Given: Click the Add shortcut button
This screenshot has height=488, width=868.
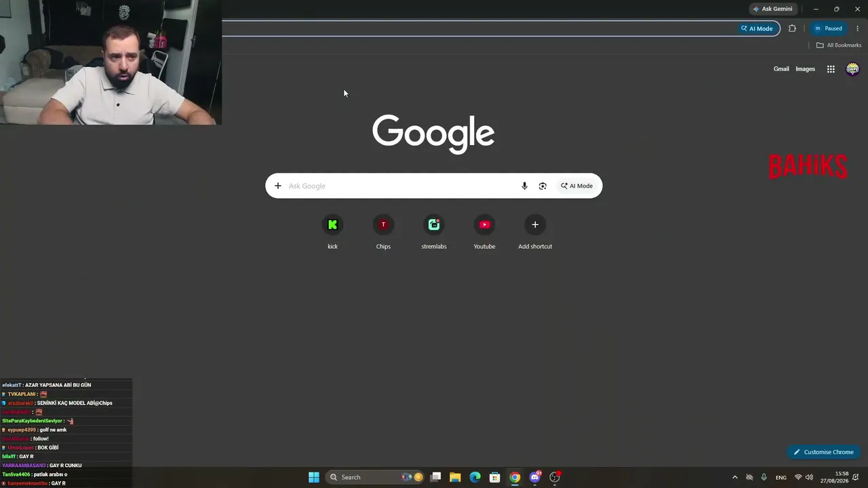Looking at the screenshot, I should 535,232.
